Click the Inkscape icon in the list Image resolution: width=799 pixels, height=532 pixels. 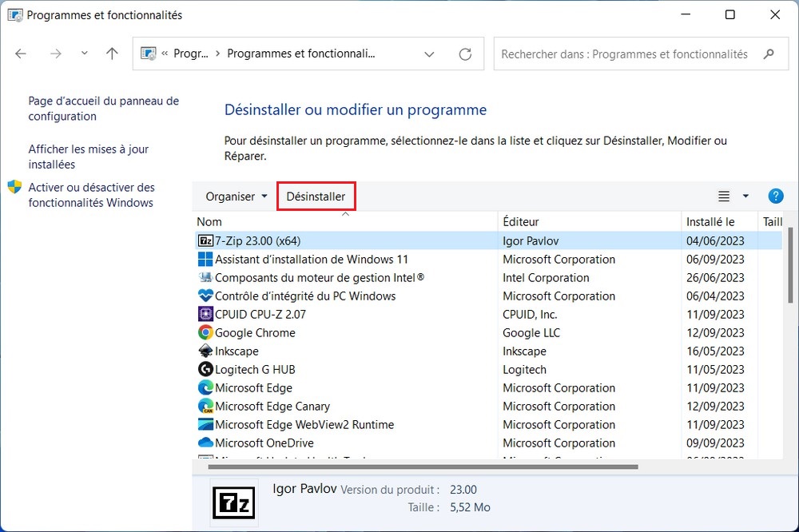[205, 351]
